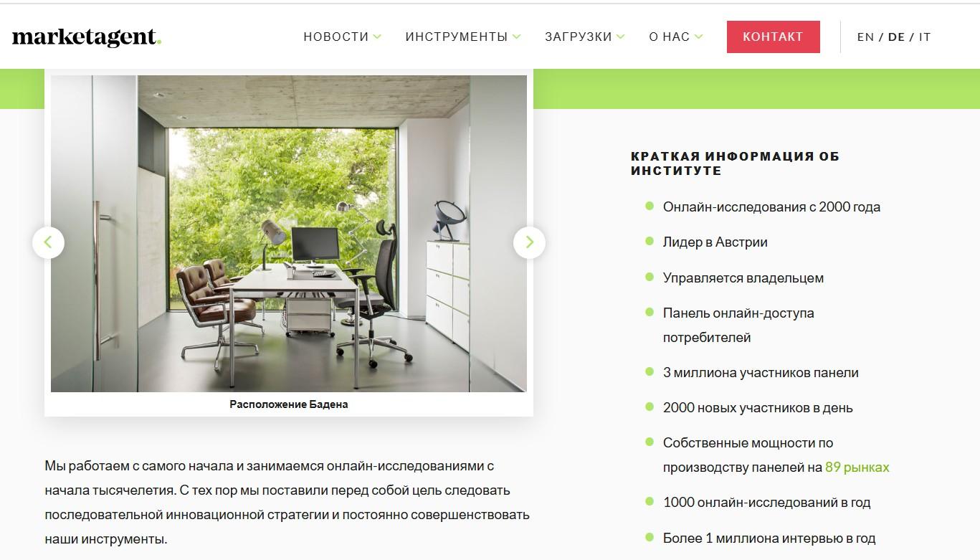Click the КРАТКАЯ ИНФОРМАЦИЯ ОБ ИНСТИТУТЕ heading
The image size is (980, 560).
735,163
